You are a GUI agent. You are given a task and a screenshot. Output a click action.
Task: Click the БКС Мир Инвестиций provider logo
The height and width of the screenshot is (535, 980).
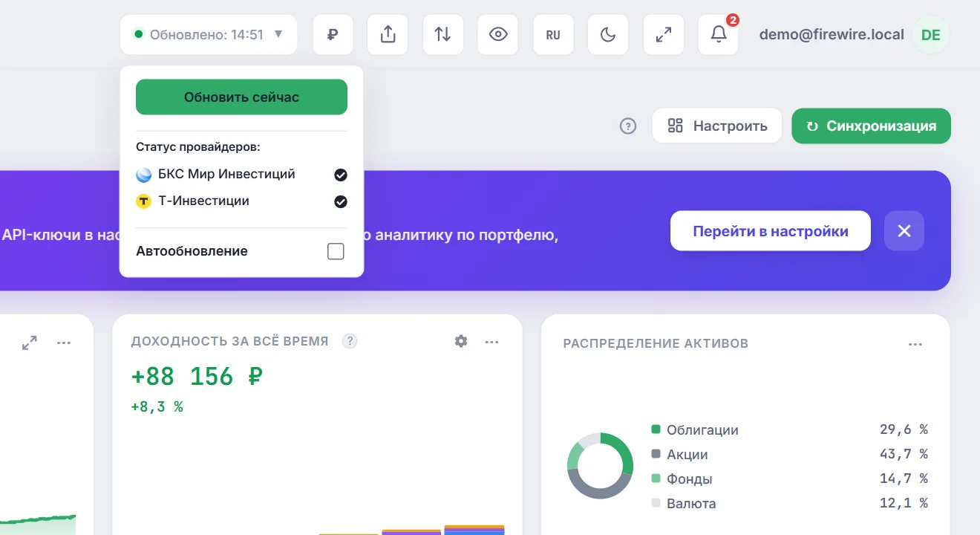click(144, 175)
